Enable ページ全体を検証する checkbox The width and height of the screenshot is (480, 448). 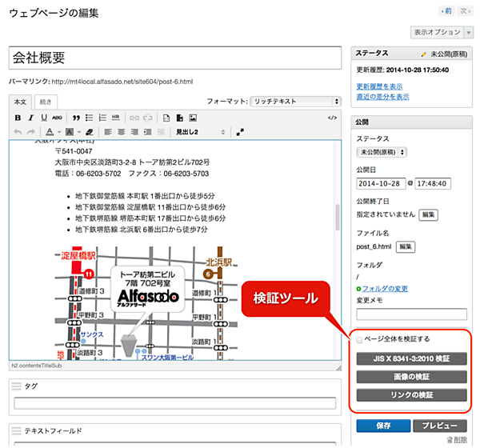click(x=360, y=339)
